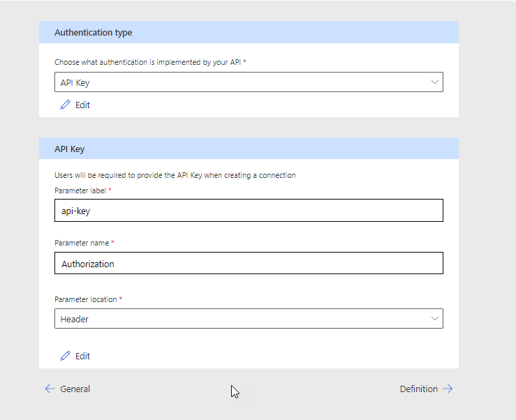Click the left arrow icon beside General
Viewport: 516px width, 420px height.
[50, 389]
